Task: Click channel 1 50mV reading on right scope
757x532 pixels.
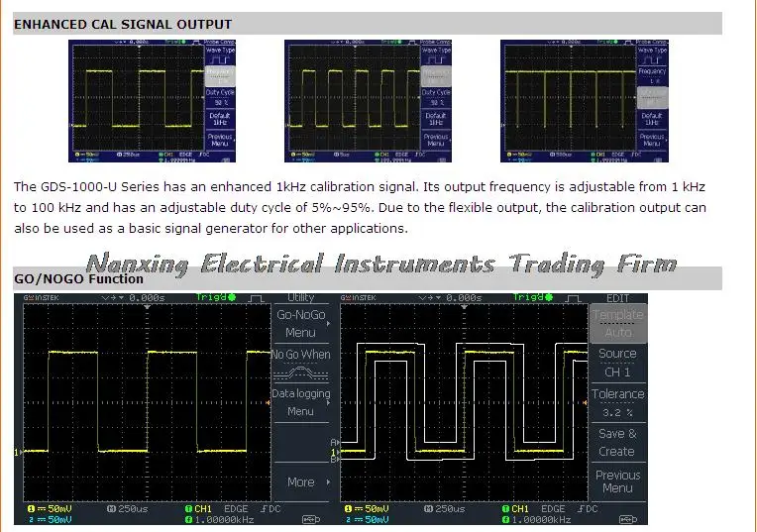Action: (x=368, y=509)
